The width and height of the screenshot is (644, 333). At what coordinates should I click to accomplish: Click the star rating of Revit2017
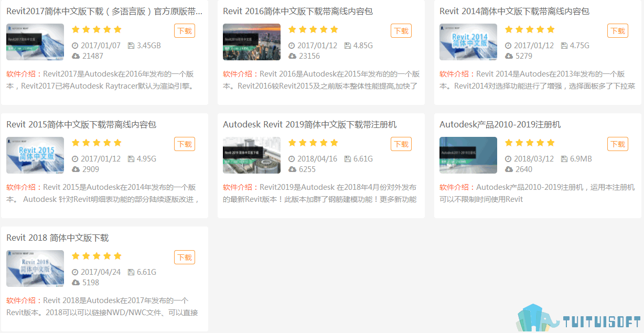coord(96,29)
